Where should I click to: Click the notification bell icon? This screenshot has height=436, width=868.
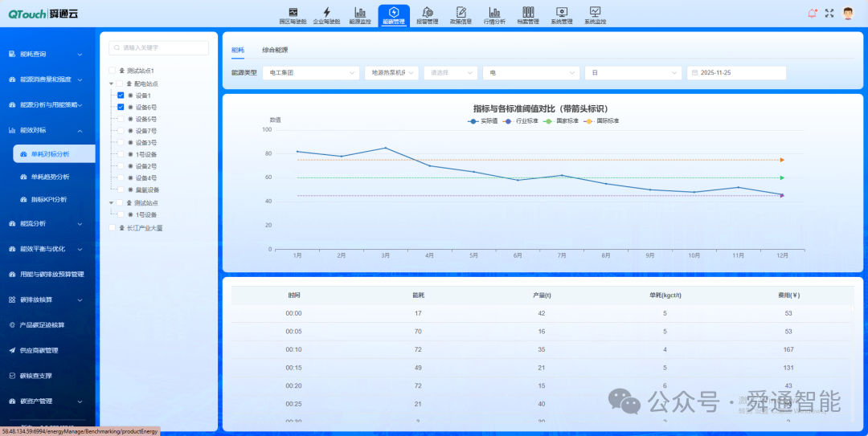pyautogui.click(x=812, y=13)
